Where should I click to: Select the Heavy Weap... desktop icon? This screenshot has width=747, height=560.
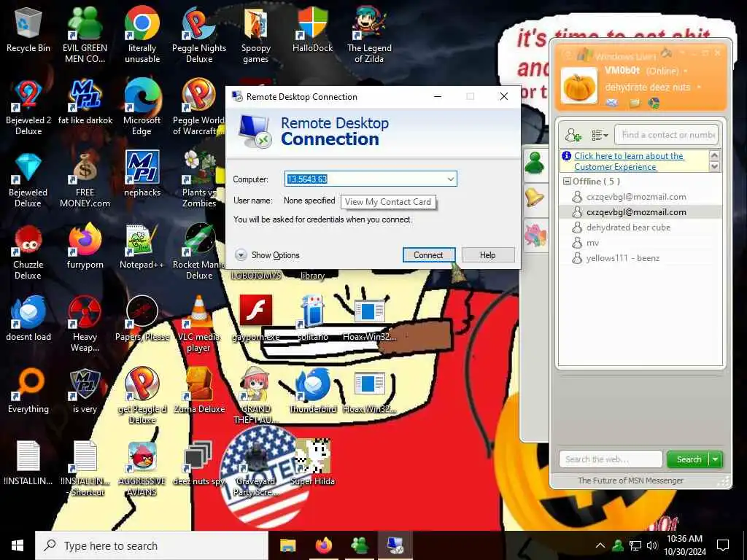point(85,324)
